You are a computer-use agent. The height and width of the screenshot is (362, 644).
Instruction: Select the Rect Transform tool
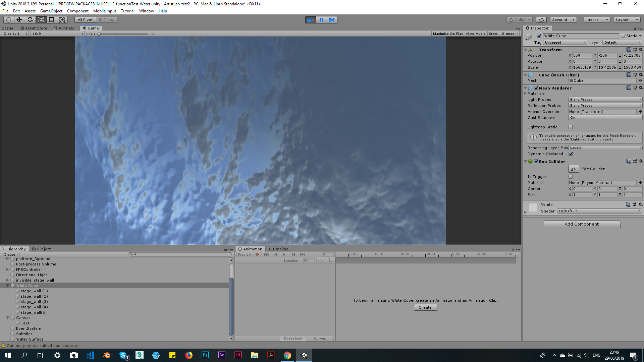tap(51, 20)
